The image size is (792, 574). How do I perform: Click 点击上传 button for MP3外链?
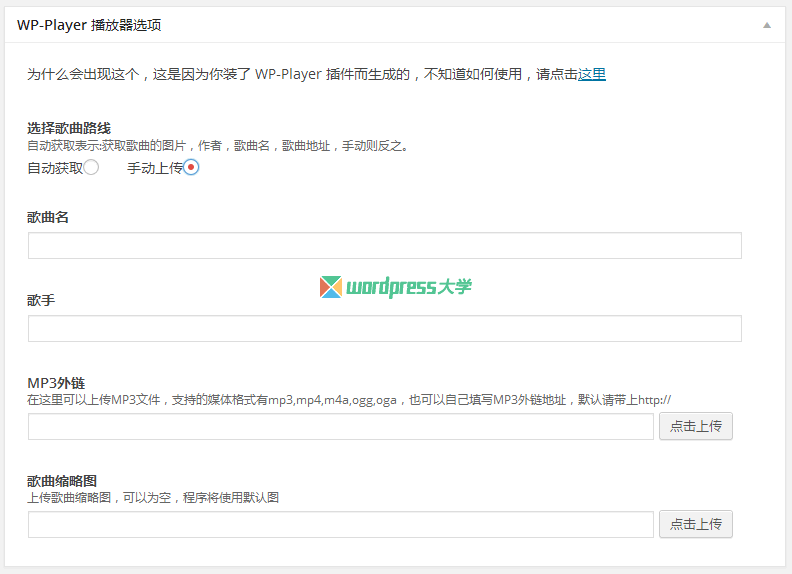[x=696, y=426]
